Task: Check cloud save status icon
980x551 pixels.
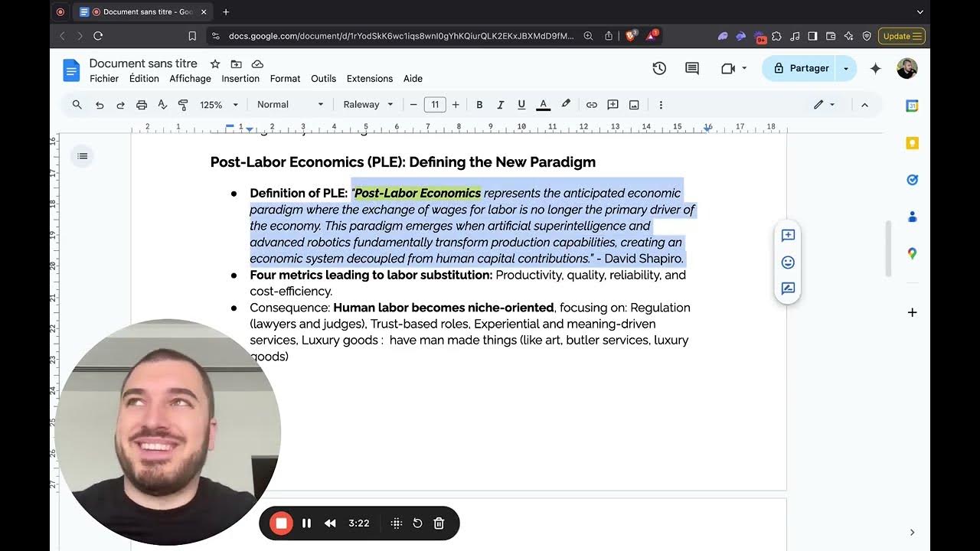Action: point(257,64)
